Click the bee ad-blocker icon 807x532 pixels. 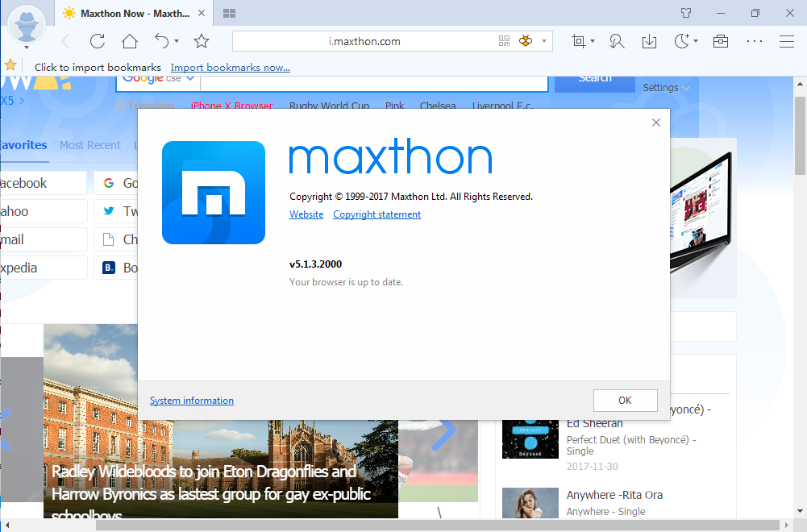(526, 40)
